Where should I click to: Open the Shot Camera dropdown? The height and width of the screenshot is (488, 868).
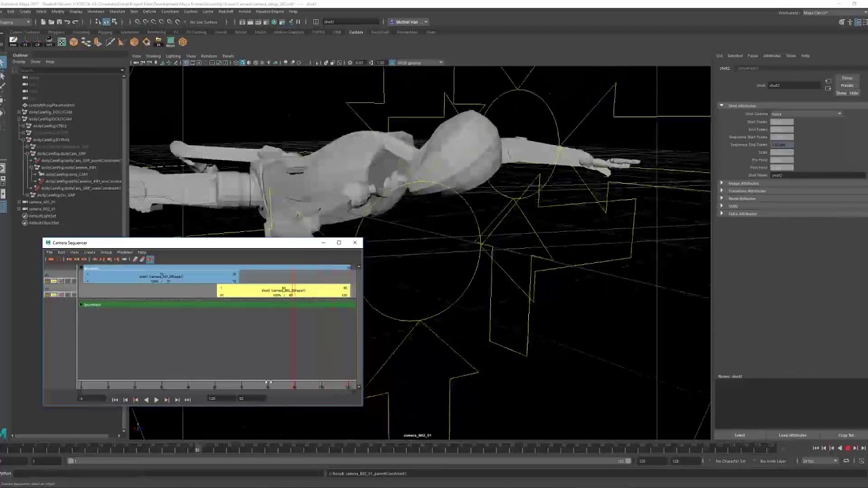coord(807,114)
